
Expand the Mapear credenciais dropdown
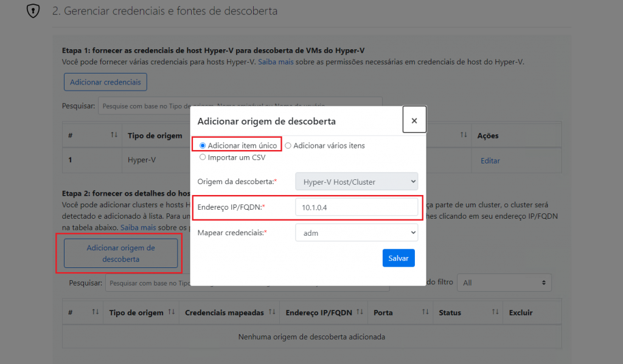pyautogui.click(x=357, y=232)
